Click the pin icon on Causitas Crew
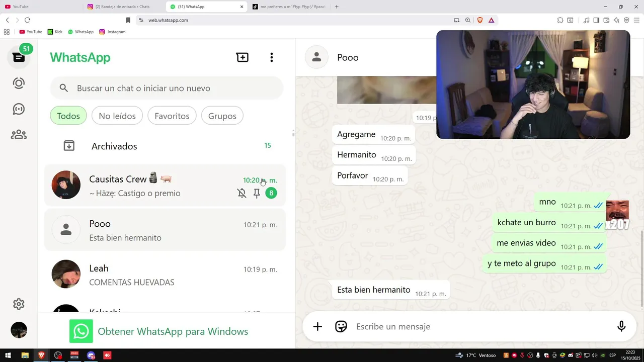Viewport: 644px width, 362px height. 257,193
